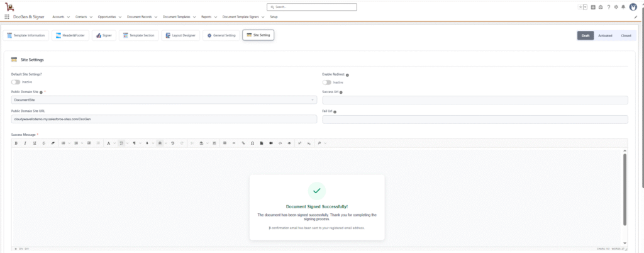Viewport: 644px width, 253px height.
Task: Click the undo icon in editor toolbar
Action: pos(173,143)
